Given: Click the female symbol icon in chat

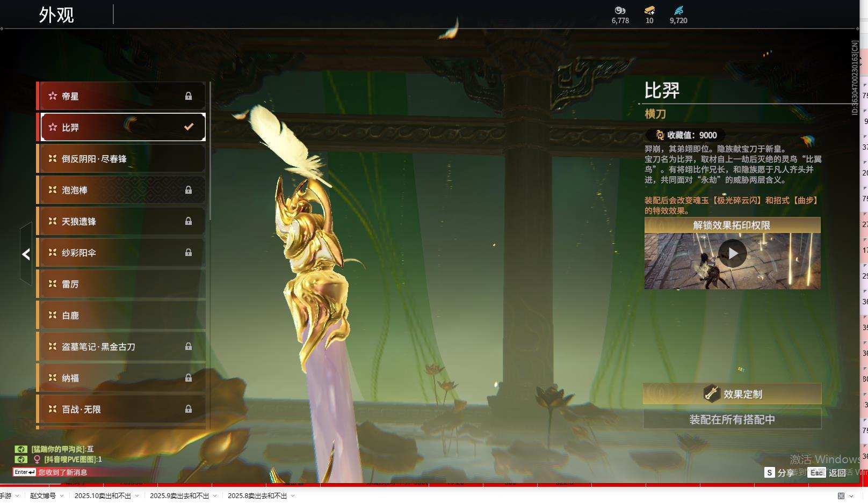Looking at the screenshot, I should [x=37, y=459].
